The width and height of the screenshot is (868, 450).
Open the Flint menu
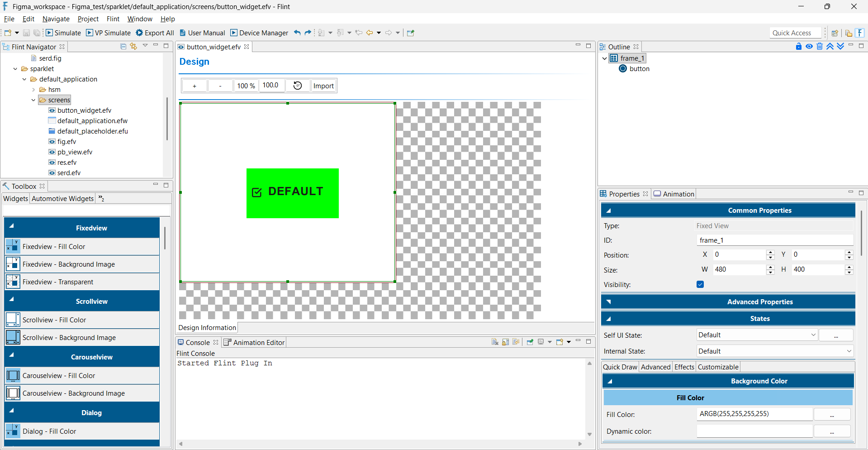113,19
